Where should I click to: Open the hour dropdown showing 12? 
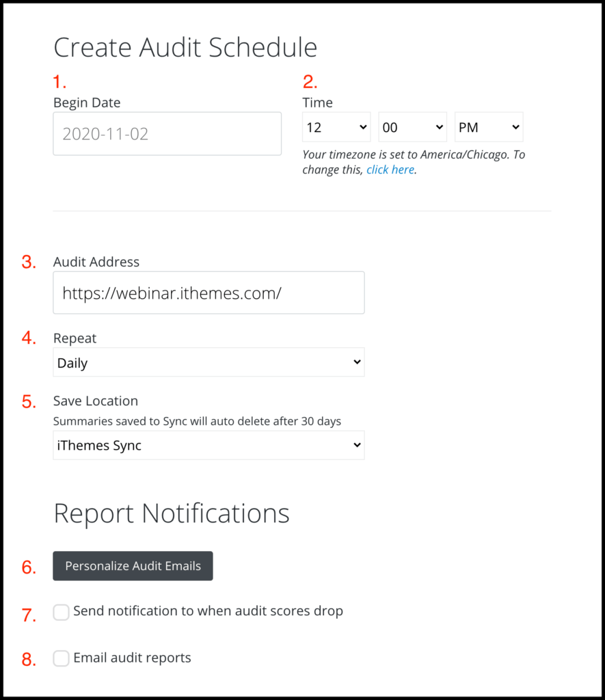(336, 127)
